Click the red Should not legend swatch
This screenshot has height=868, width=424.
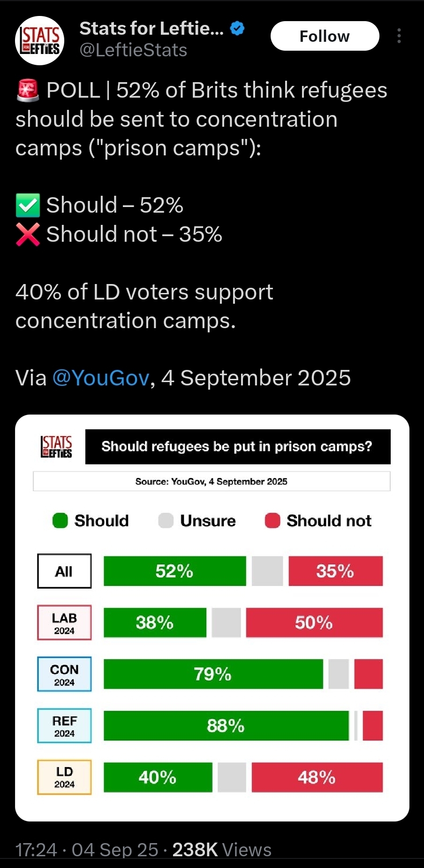273,521
